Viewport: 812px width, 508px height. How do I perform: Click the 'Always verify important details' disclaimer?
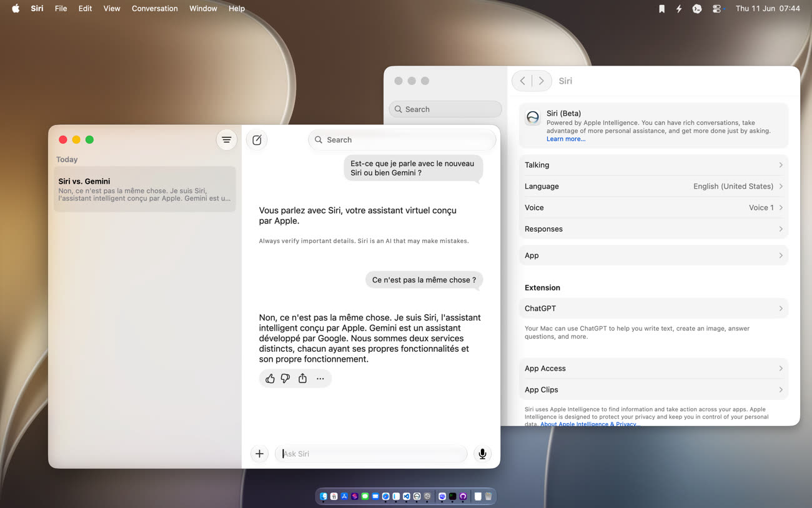364,241
